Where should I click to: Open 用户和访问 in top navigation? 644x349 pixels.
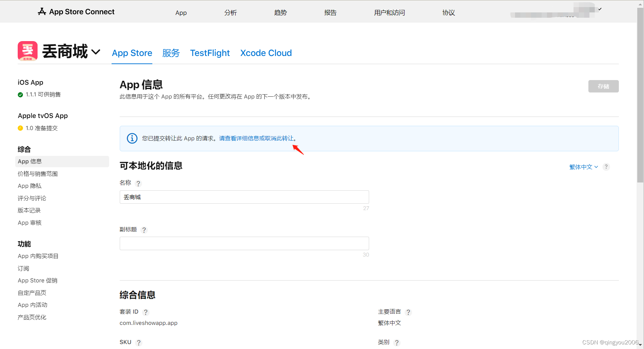tap(390, 13)
